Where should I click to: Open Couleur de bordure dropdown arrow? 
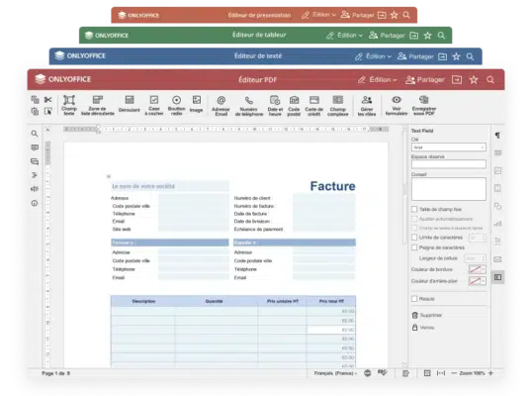coord(484,269)
